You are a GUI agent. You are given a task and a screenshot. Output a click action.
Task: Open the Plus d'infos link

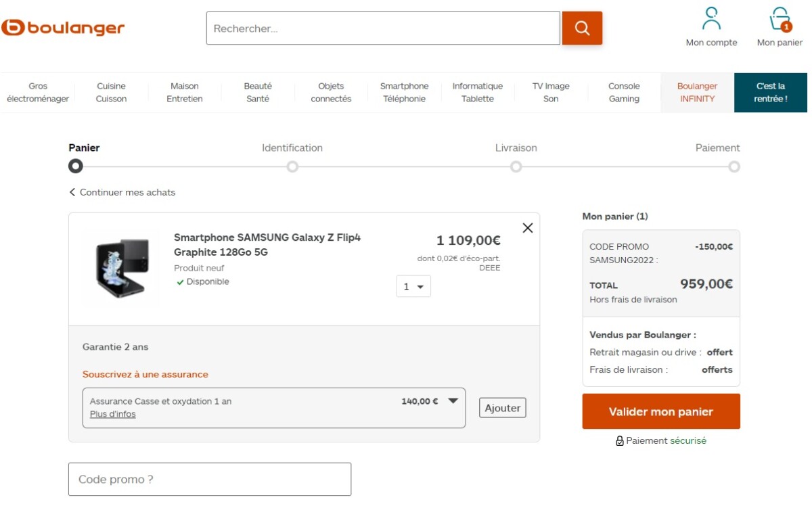click(113, 414)
